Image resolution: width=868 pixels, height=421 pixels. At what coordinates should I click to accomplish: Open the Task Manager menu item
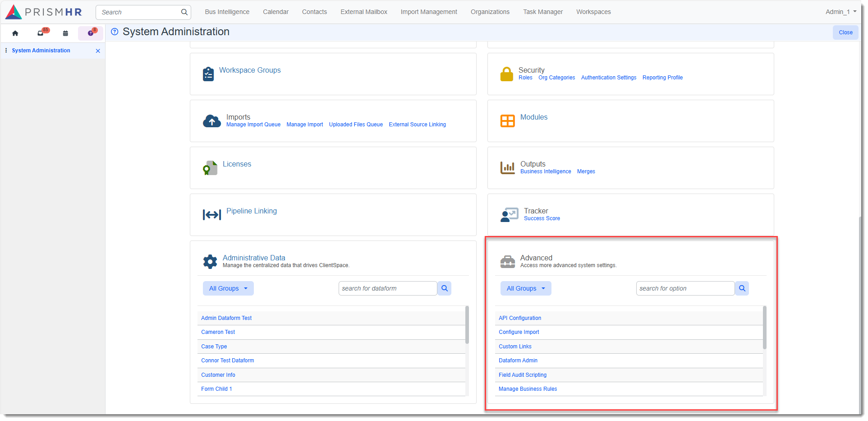coord(542,12)
